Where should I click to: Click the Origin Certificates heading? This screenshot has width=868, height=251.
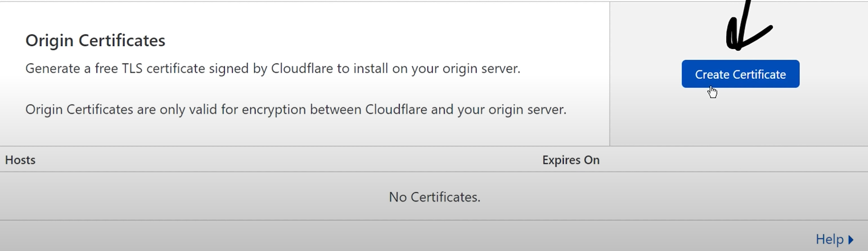click(x=95, y=41)
